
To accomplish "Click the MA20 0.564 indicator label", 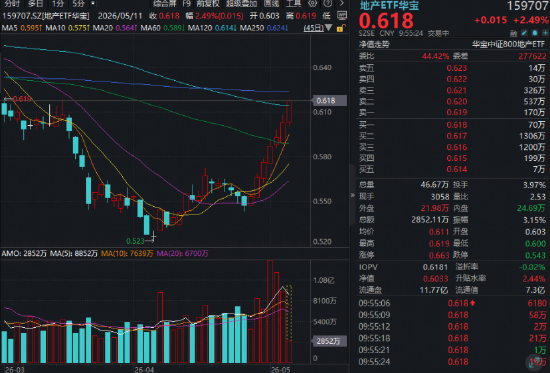I will (115, 27).
